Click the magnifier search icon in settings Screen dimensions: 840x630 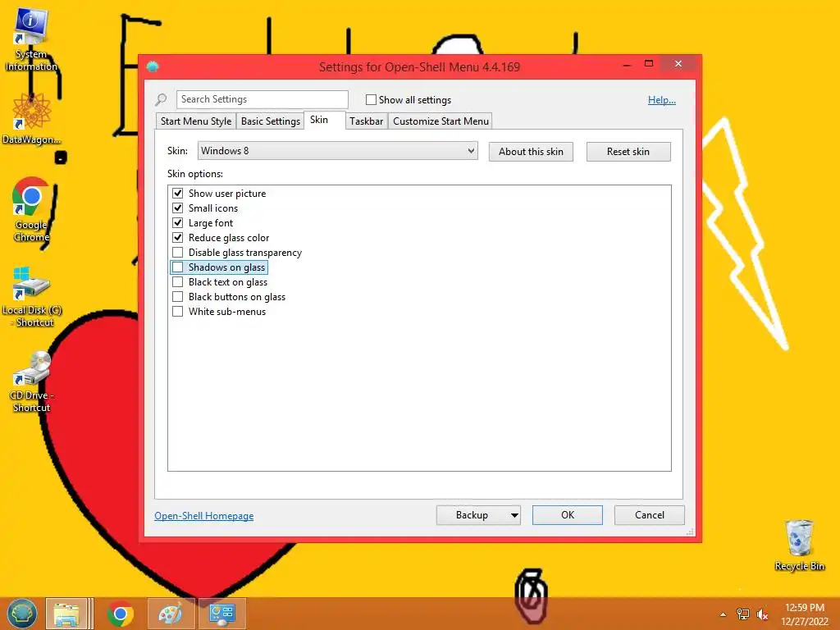[161, 99]
